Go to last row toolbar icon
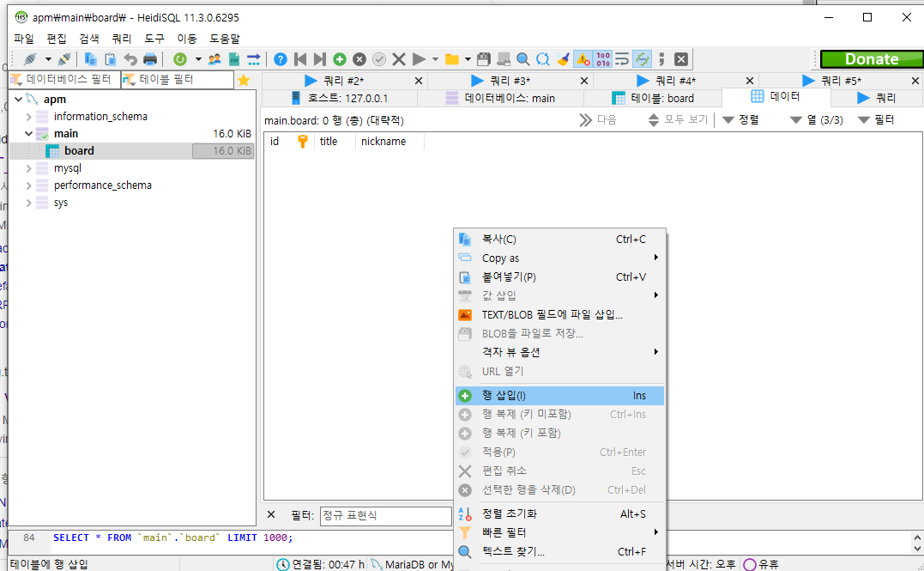This screenshot has width=924, height=571. tap(319, 59)
